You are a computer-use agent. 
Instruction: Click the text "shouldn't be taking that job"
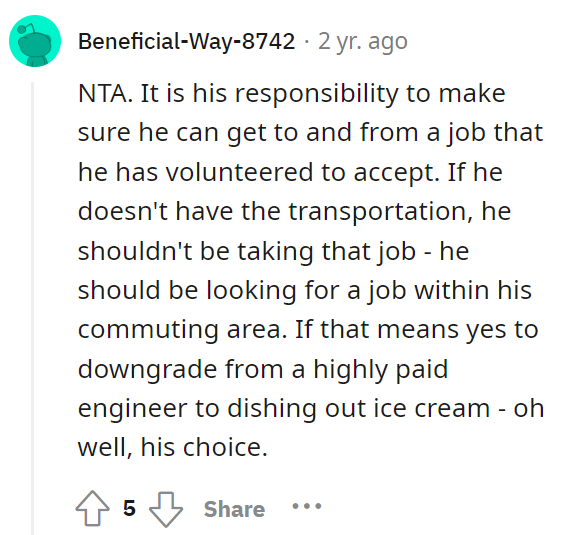pos(247,251)
